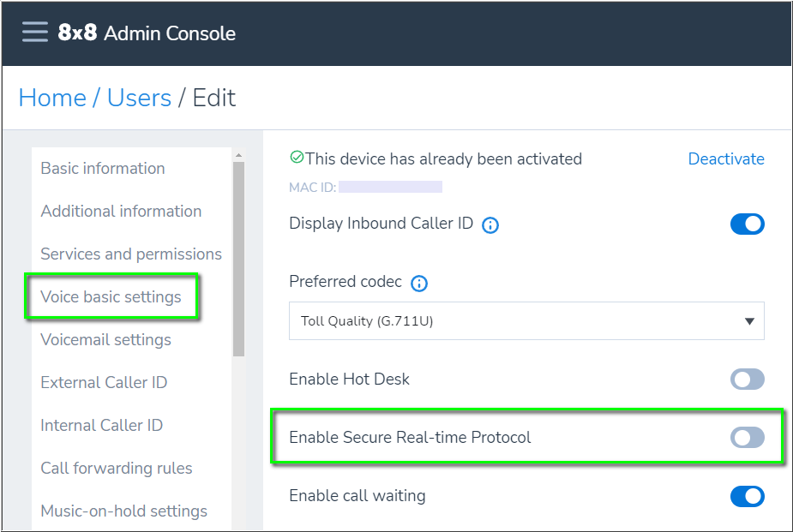The width and height of the screenshot is (793, 532).
Task: Click the Preferred codec info icon
Action: [418, 283]
